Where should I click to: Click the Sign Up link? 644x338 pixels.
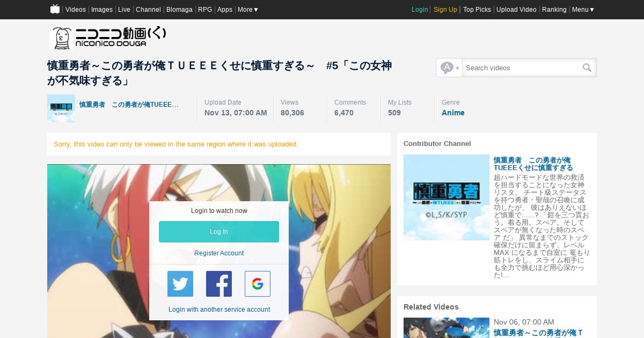pyautogui.click(x=445, y=10)
